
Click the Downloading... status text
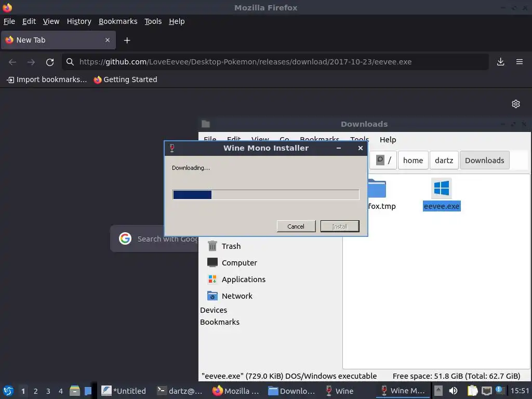191,168
